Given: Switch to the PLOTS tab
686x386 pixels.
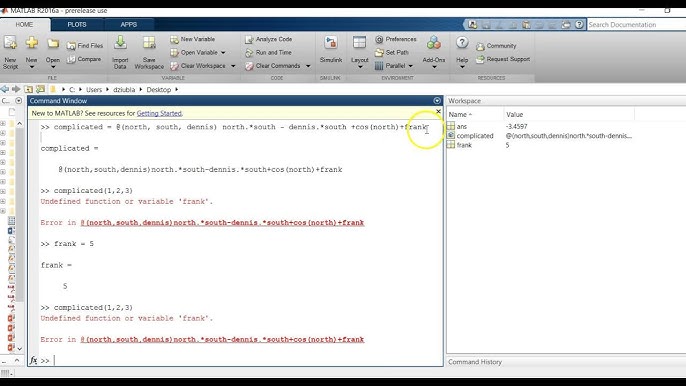Looking at the screenshot, I should 77,25.
